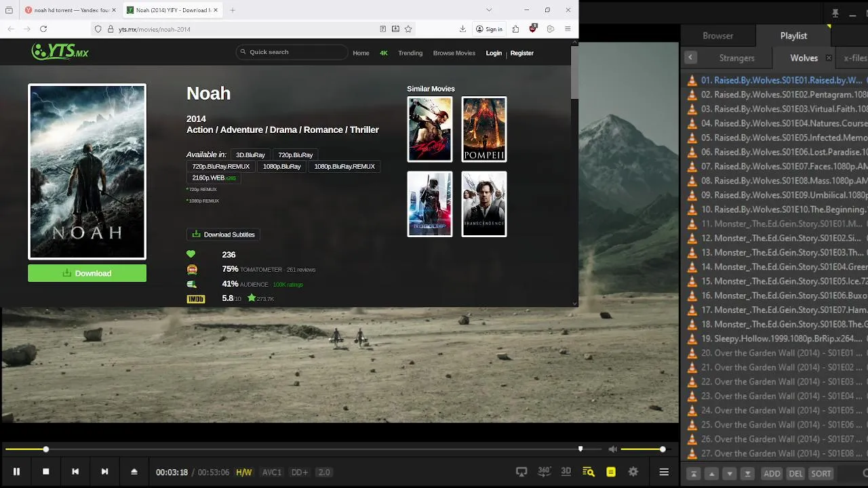Viewport: 868px width, 488px height.
Task: Open the Pompeii similar movie thumbnail
Action: [484, 129]
